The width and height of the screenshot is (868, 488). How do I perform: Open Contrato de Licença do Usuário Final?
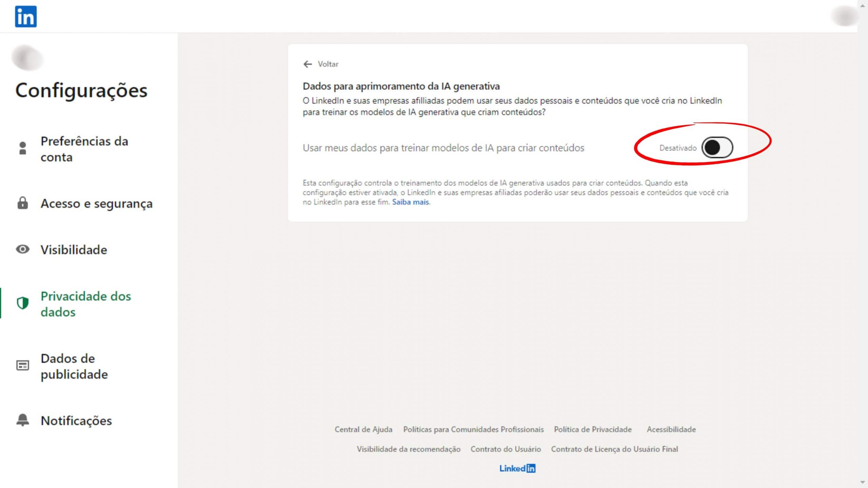[x=614, y=449]
